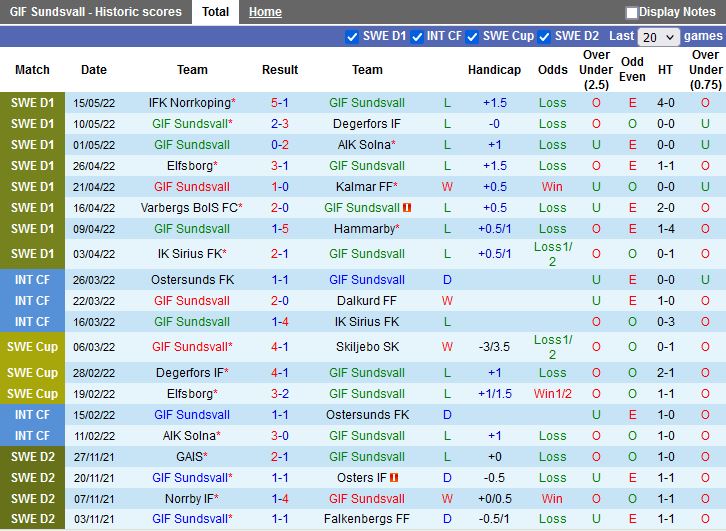Click the Falkenbergs FF team link

367,520
